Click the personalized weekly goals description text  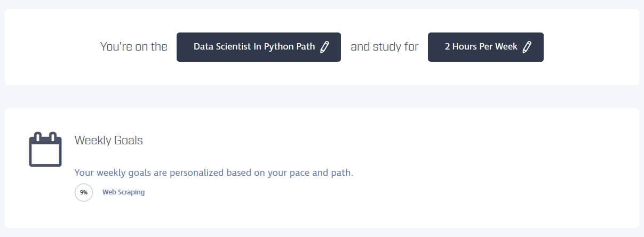[x=213, y=173]
